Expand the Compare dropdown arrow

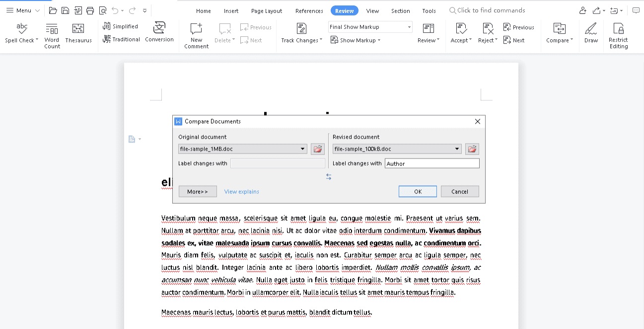pyautogui.click(x=572, y=40)
